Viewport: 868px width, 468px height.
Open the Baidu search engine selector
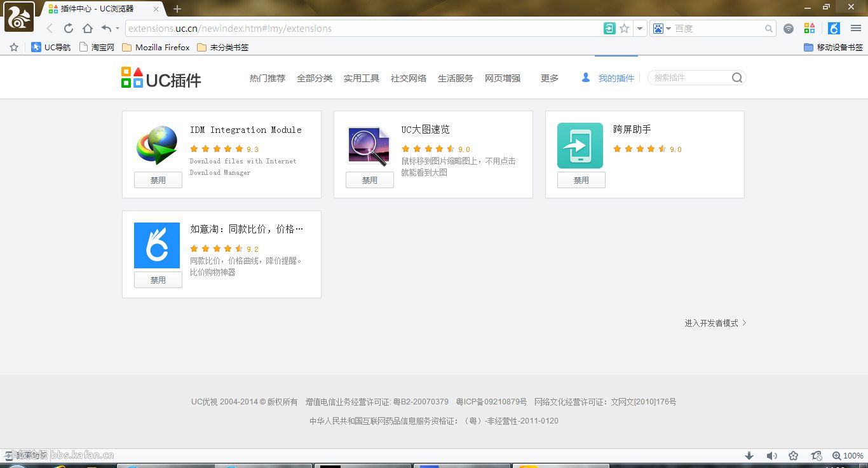tap(661, 29)
